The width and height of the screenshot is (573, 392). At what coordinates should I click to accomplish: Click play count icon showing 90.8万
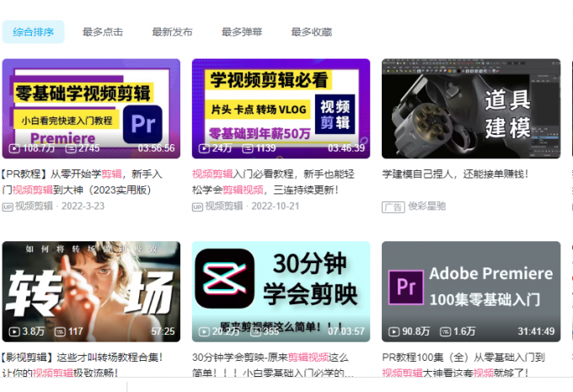point(394,331)
